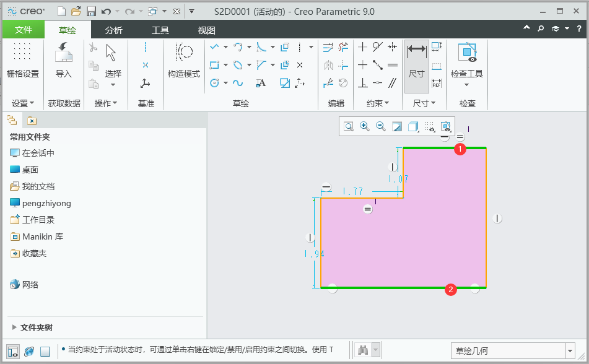Select the Rectangle sketch tool

click(x=214, y=65)
